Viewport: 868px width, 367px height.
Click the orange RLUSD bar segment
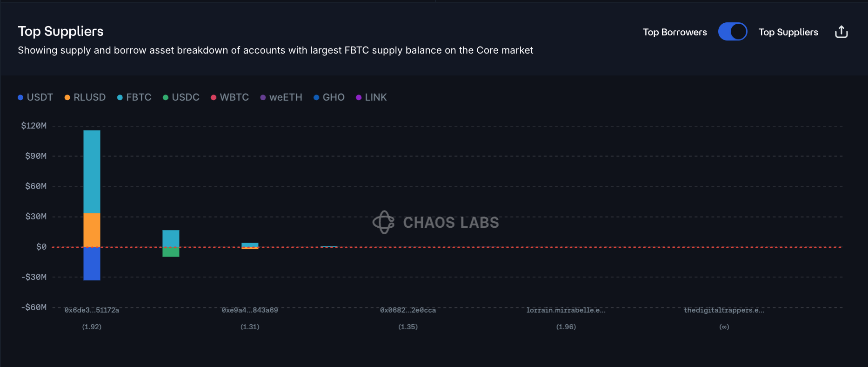point(92,230)
